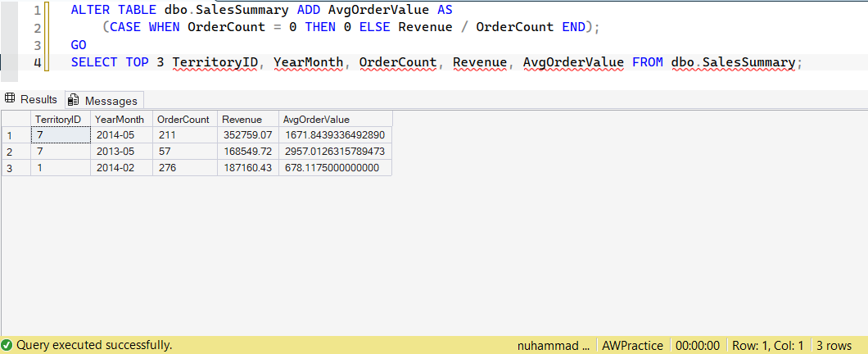Click Revenue cell 187160.43
Screen dimensions: 868x354
point(248,168)
